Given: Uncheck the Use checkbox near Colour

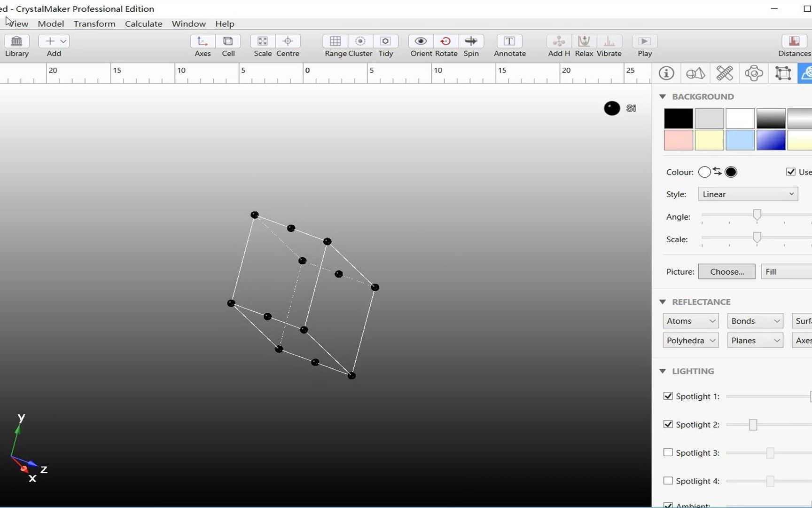Looking at the screenshot, I should coord(791,172).
